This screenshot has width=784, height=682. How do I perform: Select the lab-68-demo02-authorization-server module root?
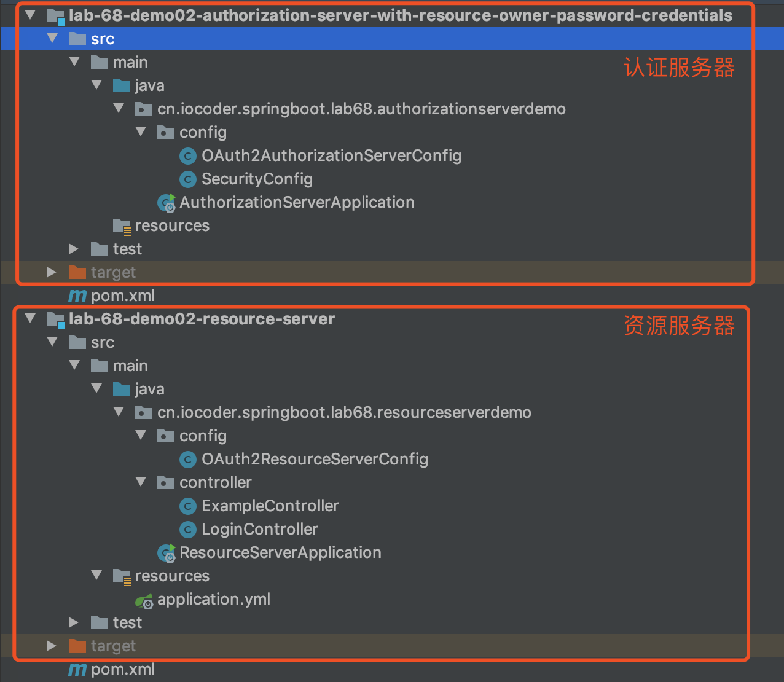(x=400, y=15)
